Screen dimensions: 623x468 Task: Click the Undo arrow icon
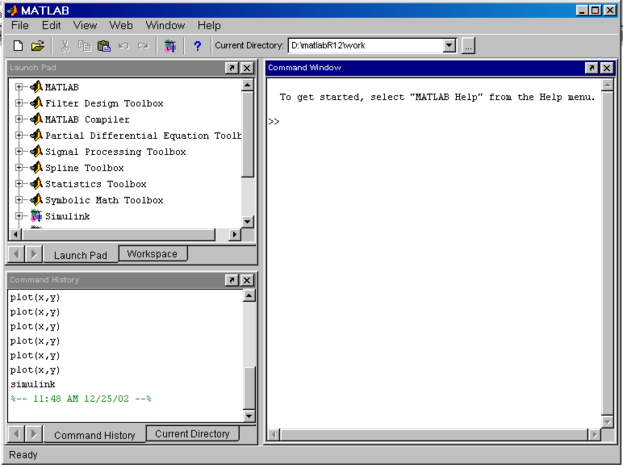124,46
